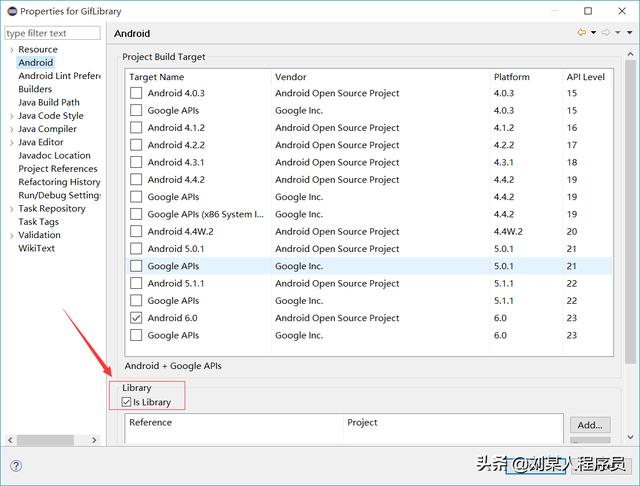Image resolution: width=640 pixels, height=486 pixels.
Task: Check highlighted Google APIs 5.0.1 checkbox
Action: click(136, 266)
